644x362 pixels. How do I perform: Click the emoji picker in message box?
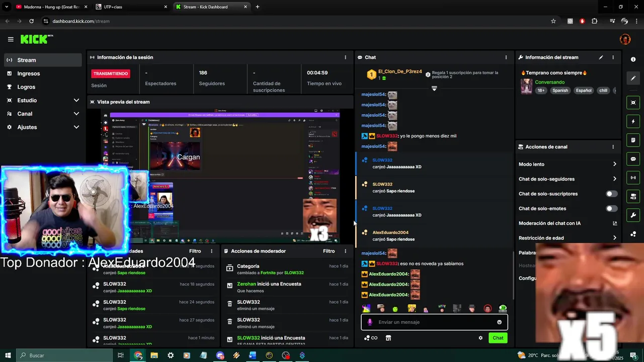coord(499,322)
